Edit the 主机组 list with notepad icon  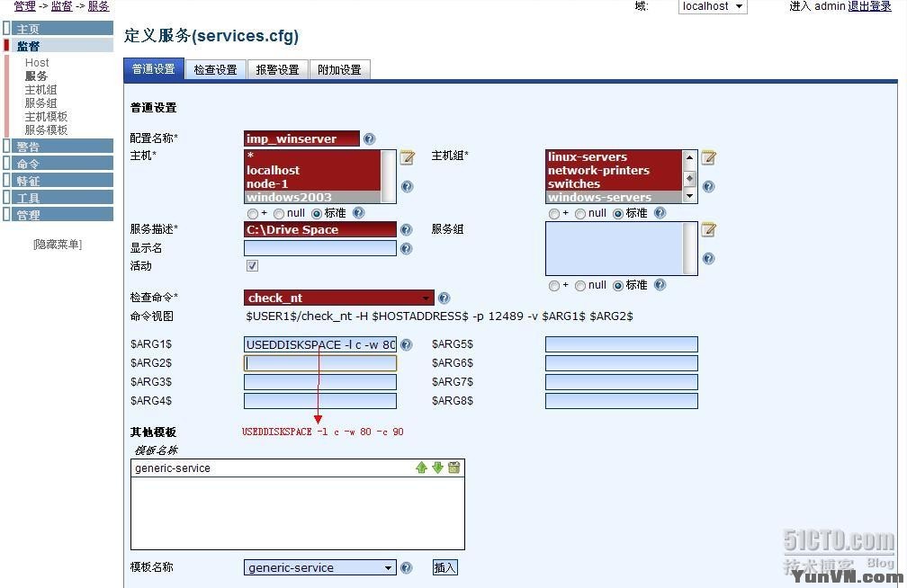click(x=709, y=157)
